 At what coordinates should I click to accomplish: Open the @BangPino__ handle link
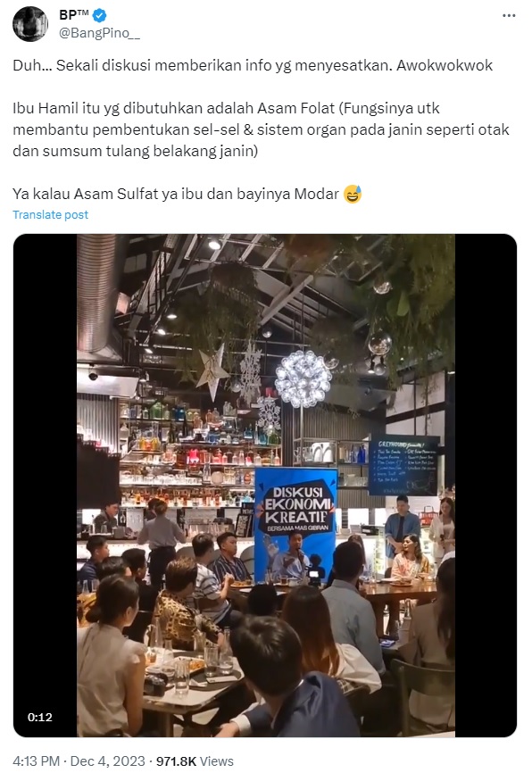tap(100, 33)
